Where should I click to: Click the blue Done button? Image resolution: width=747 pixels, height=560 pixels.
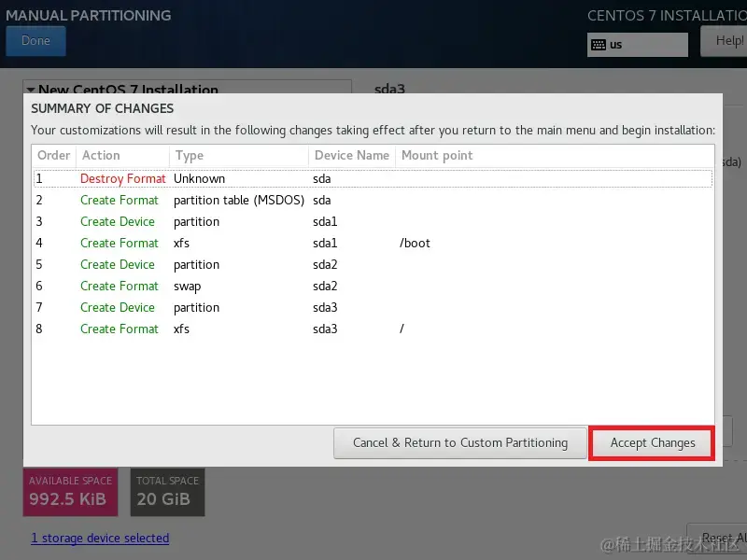35,41
